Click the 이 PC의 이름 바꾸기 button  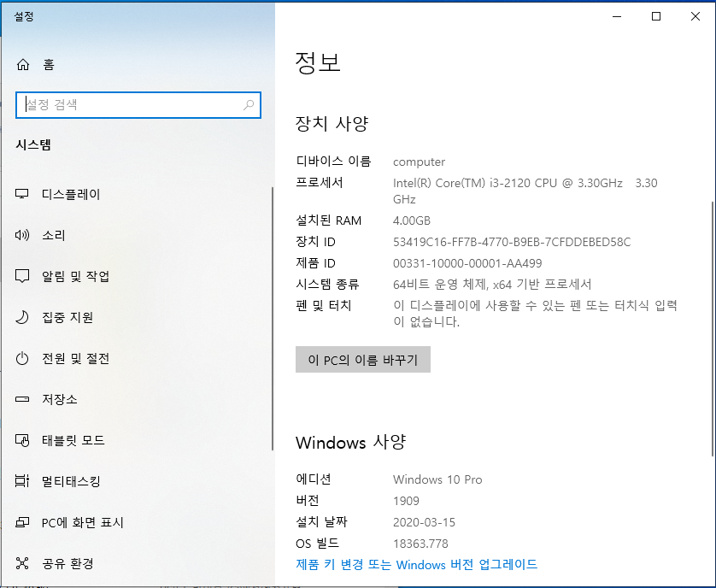pyautogui.click(x=363, y=360)
